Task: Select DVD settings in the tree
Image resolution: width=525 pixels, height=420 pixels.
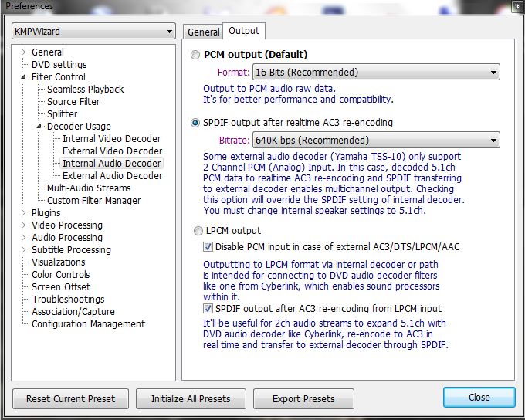Action: tap(59, 65)
